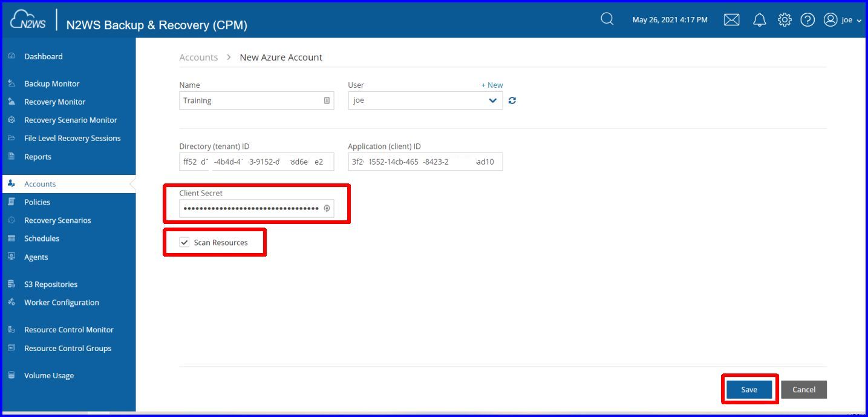868x417 pixels.
Task: Cancel the new Azure account form
Action: tap(804, 390)
